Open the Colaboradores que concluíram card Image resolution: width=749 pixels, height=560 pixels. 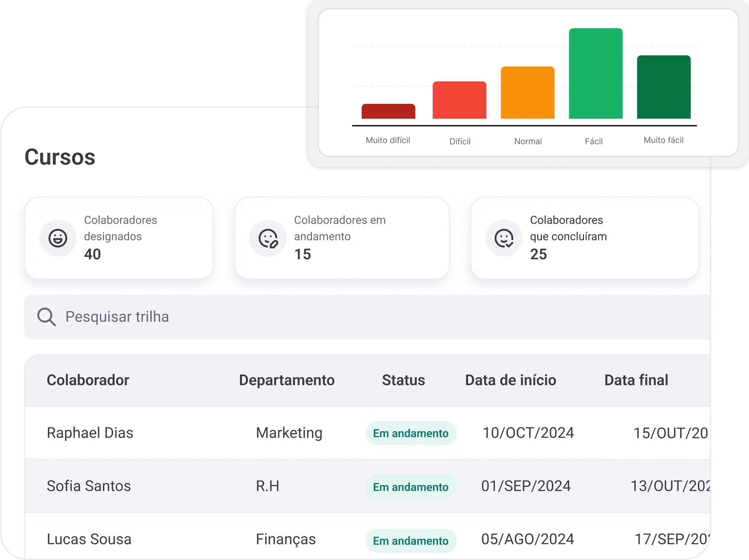(x=584, y=238)
